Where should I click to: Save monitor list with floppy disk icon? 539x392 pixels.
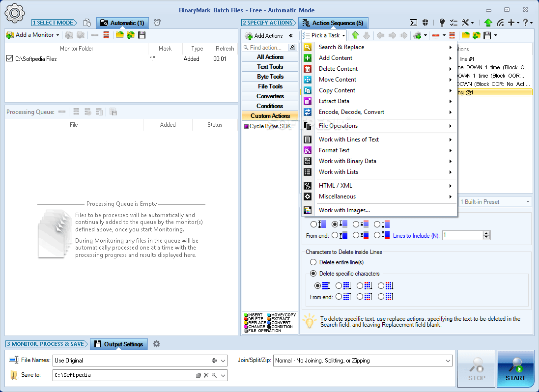pyautogui.click(x=142, y=35)
